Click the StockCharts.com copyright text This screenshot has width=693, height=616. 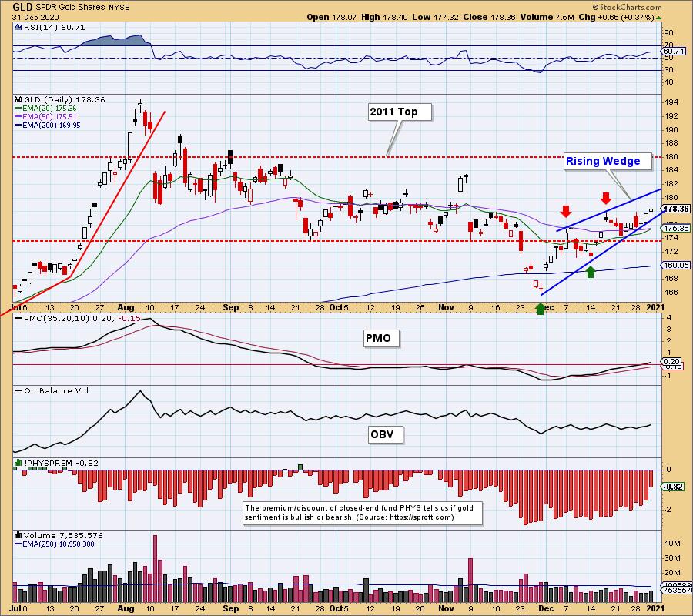coord(627,7)
